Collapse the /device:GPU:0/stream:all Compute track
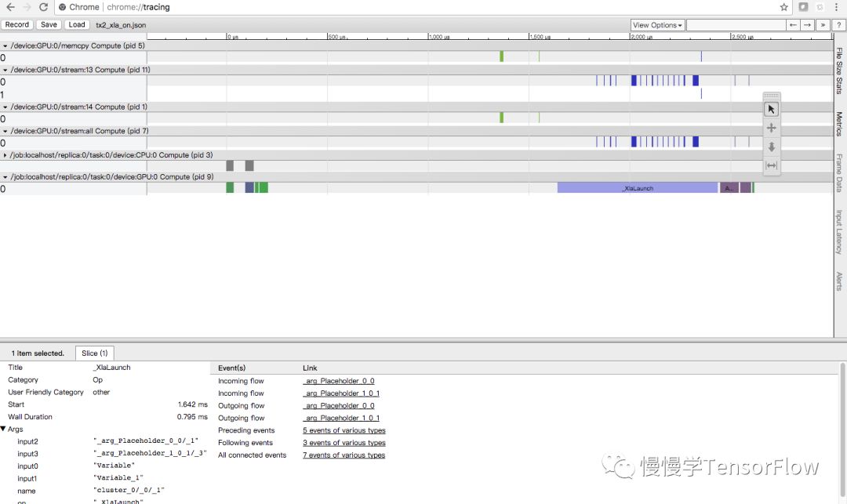This screenshot has width=847, height=504. (5, 131)
